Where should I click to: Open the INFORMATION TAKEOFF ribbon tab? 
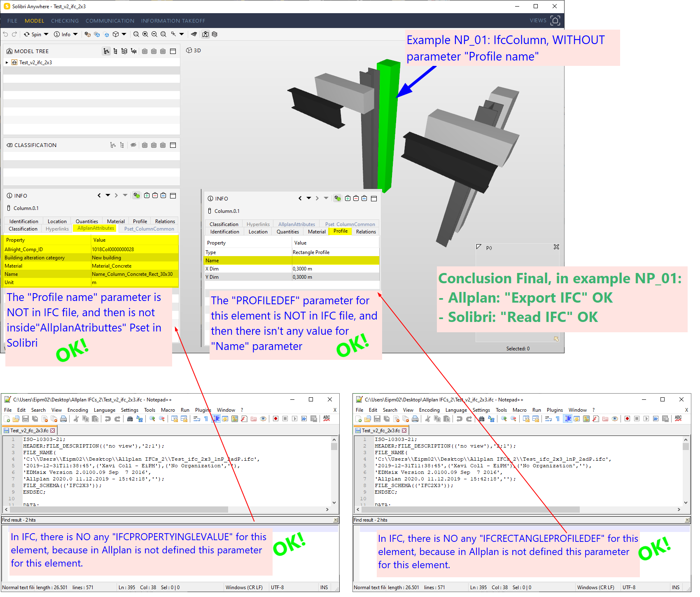click(x=173, y=21)
